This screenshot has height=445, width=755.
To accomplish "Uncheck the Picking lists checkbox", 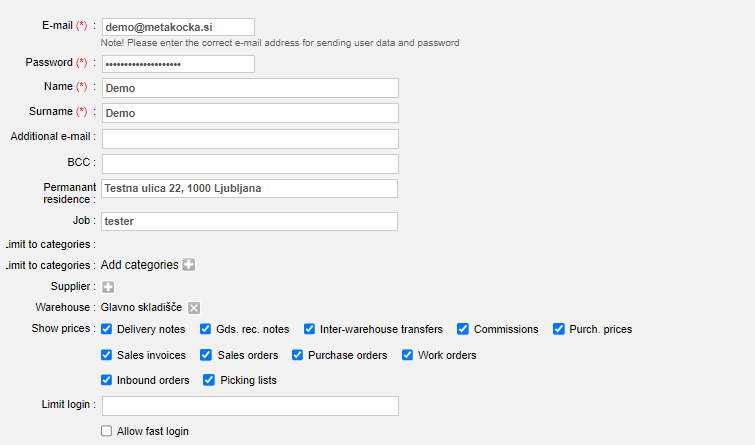I will [208, 380].
